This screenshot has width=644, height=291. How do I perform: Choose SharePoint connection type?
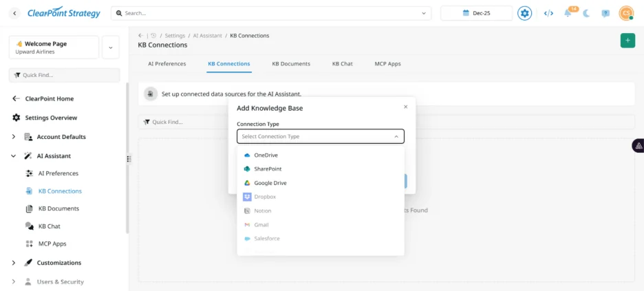point(321,169)
